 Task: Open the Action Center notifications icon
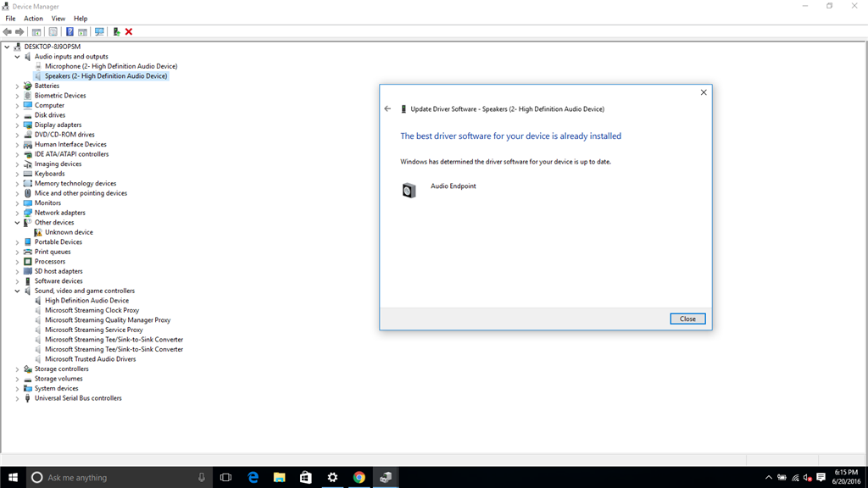click(821, 478)
